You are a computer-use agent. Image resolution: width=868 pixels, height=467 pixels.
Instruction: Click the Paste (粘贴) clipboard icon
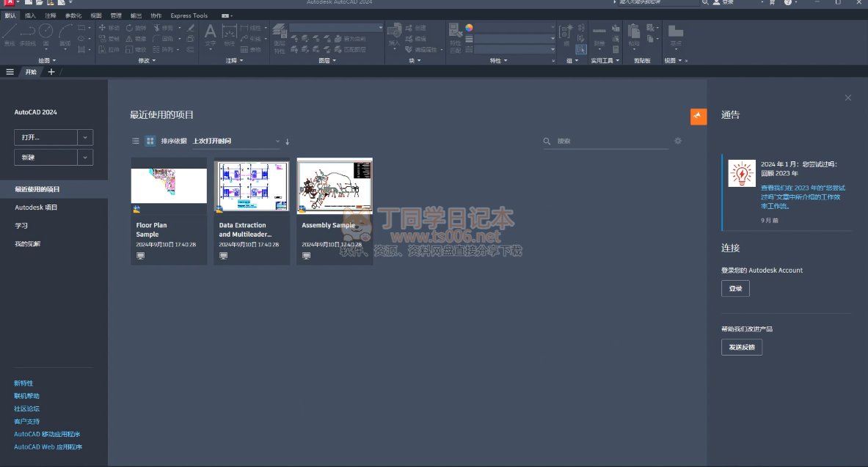point(634,32)
